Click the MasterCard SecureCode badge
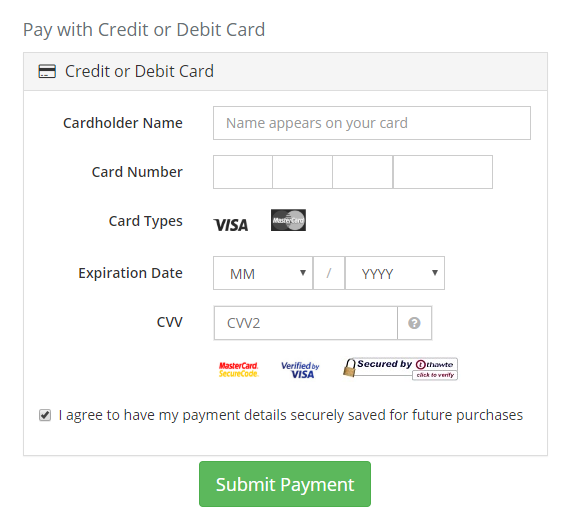 point(238,370)
